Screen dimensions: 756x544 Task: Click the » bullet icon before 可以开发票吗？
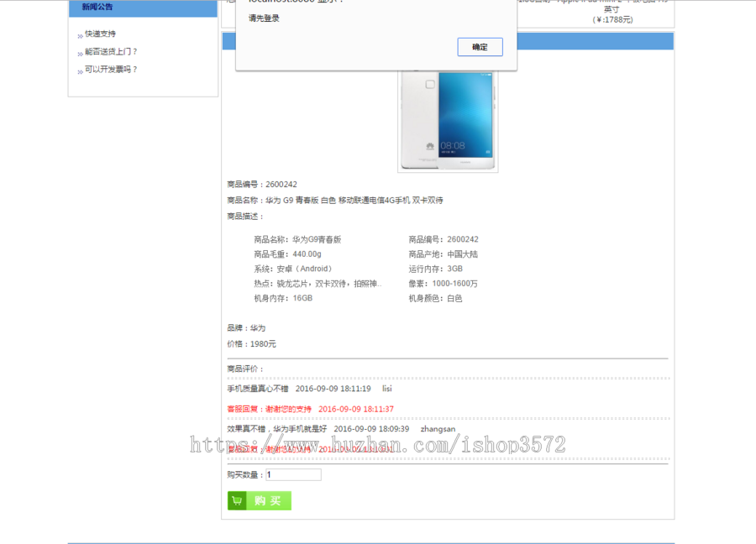79,71
